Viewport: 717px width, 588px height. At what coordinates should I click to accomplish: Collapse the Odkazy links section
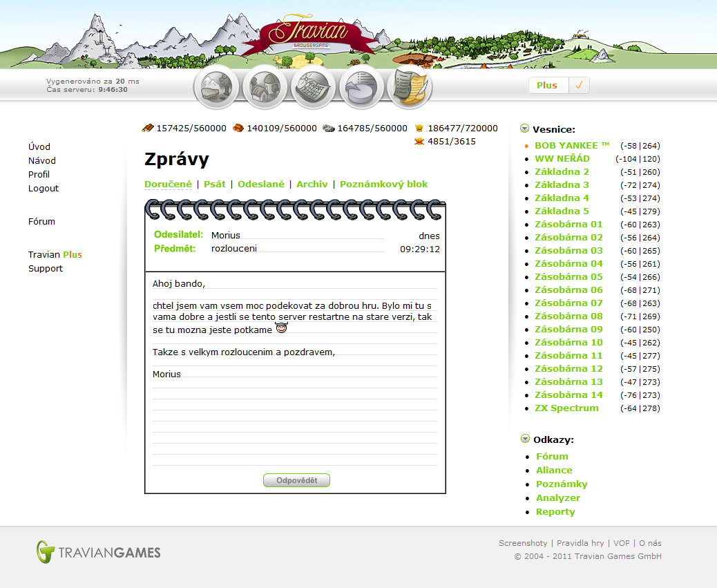[525, 439]
